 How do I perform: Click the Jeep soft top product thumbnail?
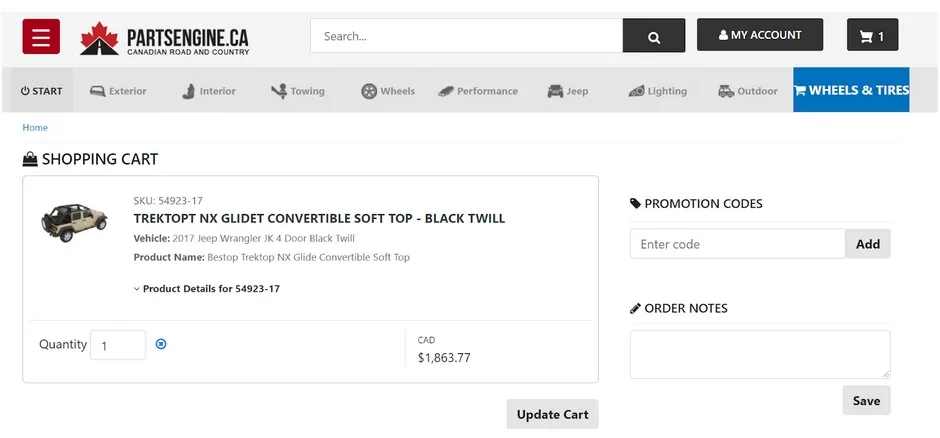pos(74,221)
